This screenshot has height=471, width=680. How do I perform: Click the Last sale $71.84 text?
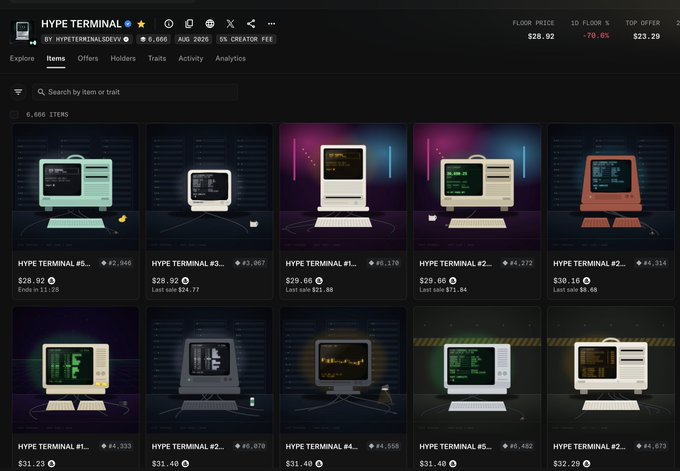(443, 290)
